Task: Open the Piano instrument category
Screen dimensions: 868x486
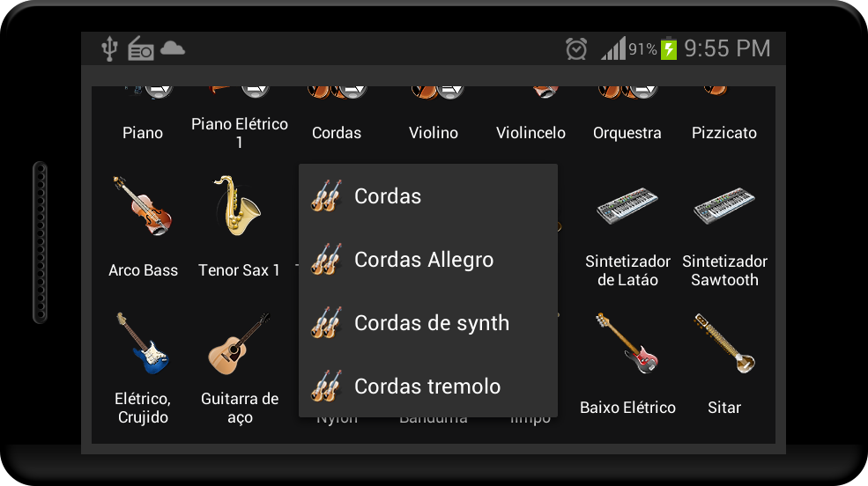Action: pos(143,133)
